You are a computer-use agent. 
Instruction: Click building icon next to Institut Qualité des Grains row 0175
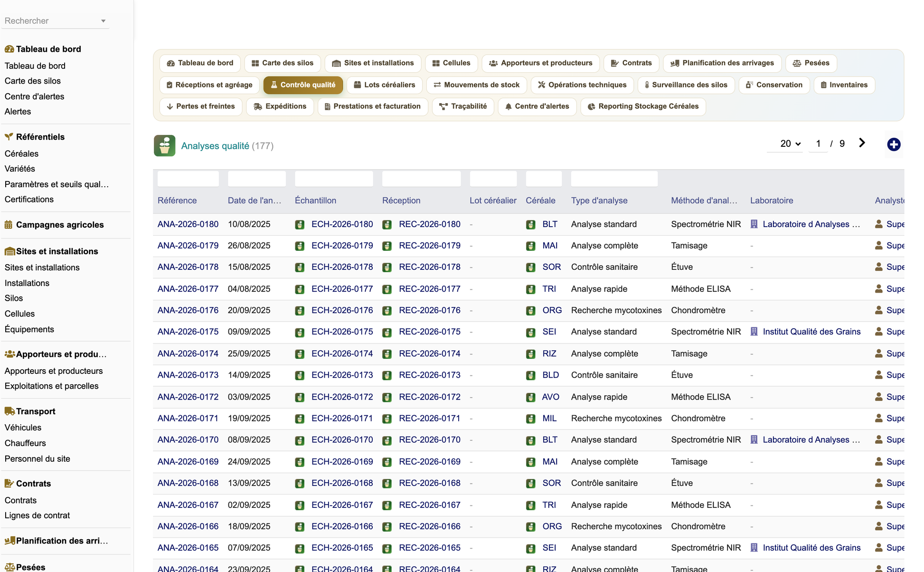(x=754, y=332)
